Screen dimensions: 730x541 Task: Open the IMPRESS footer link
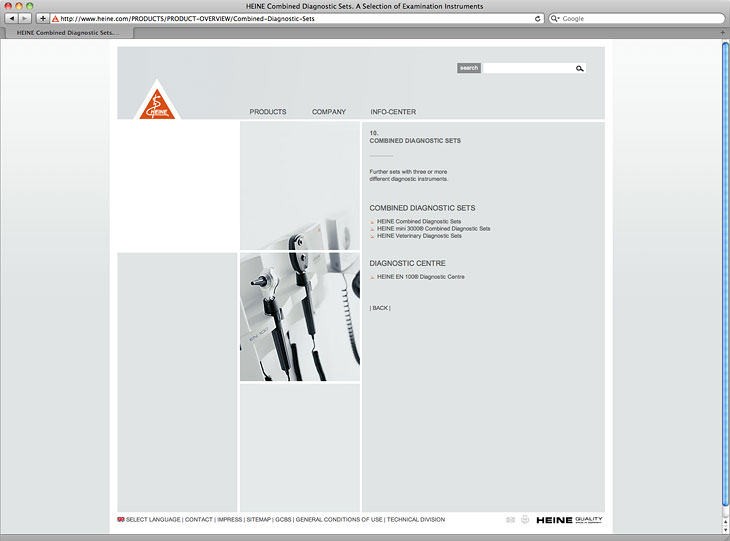click(230, 520)
